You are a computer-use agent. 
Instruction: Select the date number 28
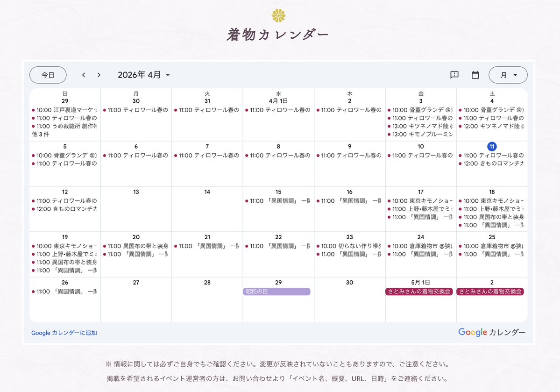(207, 283)
